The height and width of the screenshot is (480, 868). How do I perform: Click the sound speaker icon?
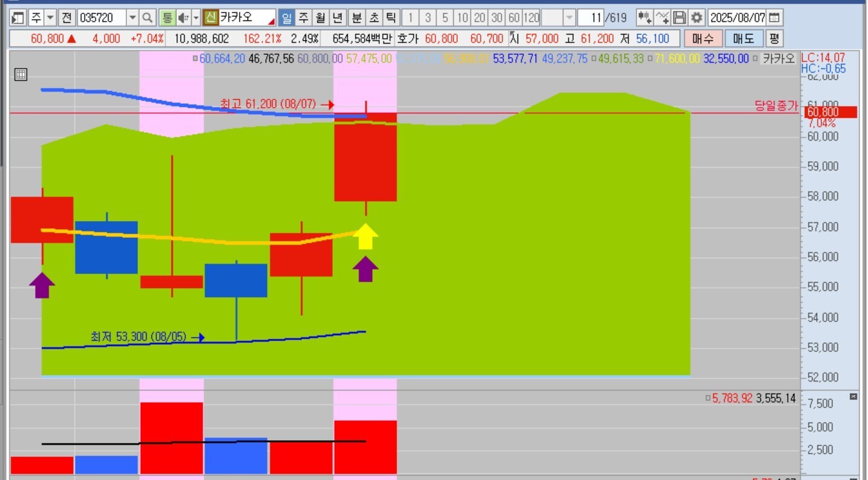184,18
